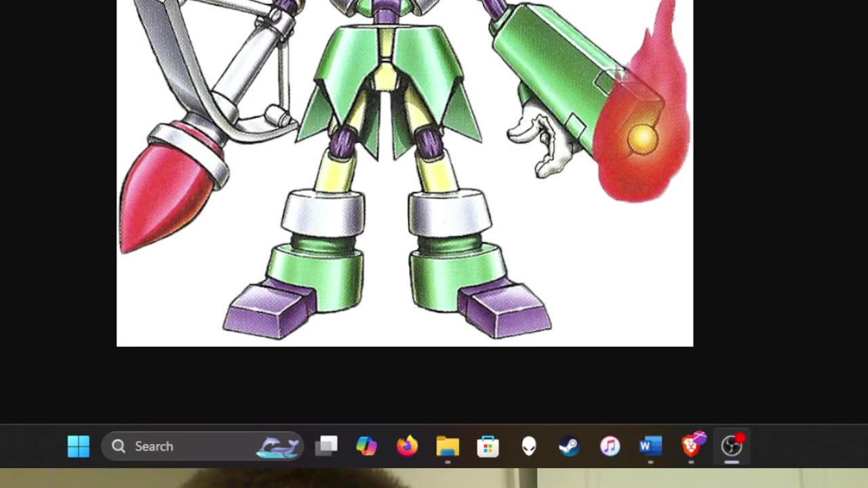Click the green robot artwork image

click(405, 173)
